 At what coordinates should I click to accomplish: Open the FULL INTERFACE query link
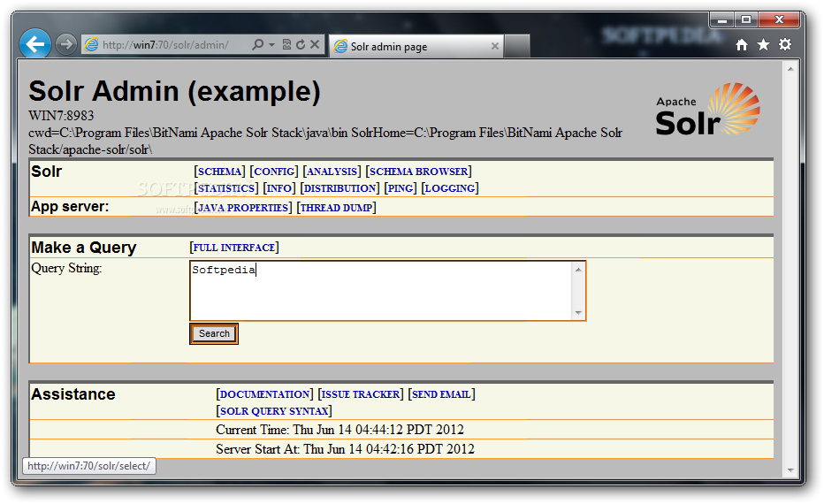[234, 248]
